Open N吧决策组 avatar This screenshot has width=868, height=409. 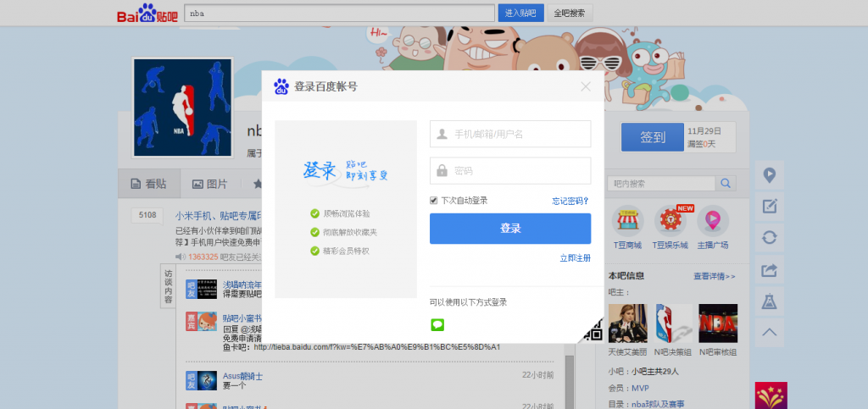point(673,323)
